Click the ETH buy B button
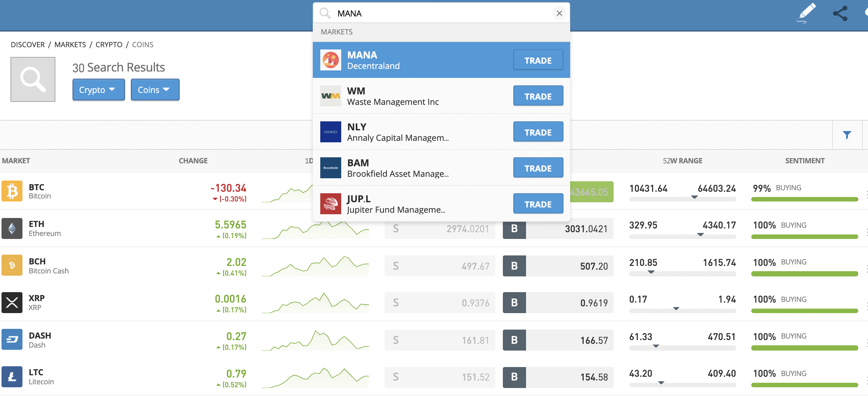868x397 pixels. point(514,228)
